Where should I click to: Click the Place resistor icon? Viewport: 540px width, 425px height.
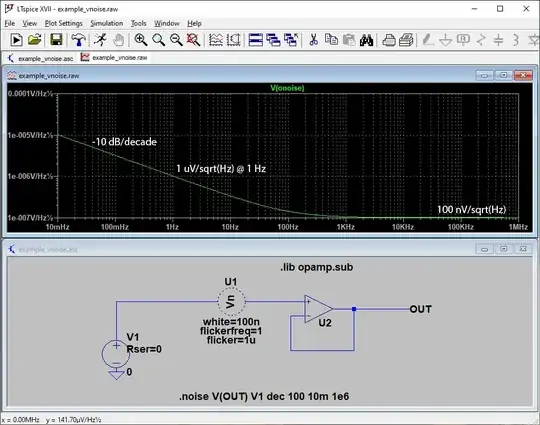click(x=481, y=40)
